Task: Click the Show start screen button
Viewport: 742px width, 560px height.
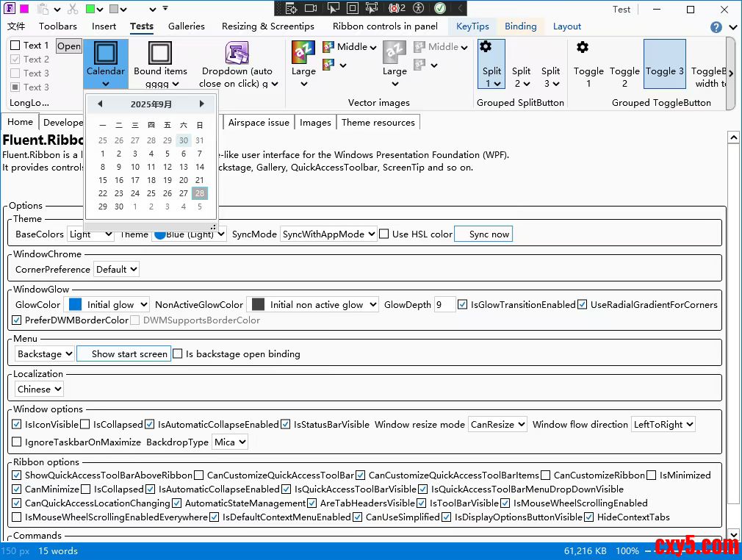Action: [123, 354]
